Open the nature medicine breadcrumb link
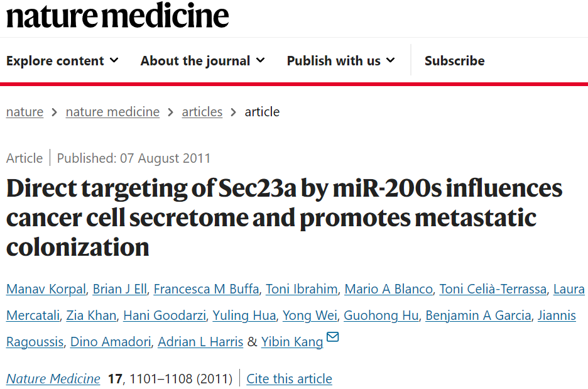The width and height of the screenshot is (588, 389). click(x=112, y=112)
